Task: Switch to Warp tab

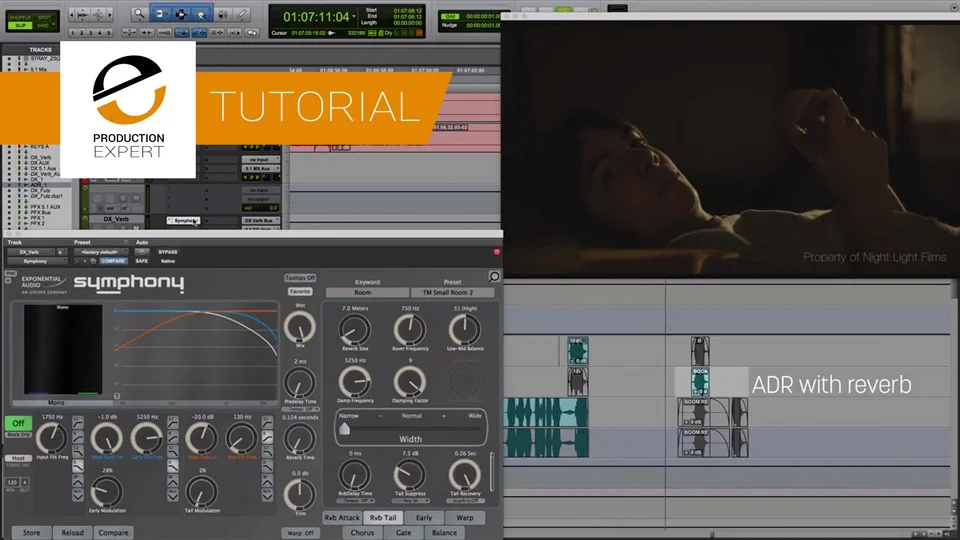Action: tap(465, 518)
